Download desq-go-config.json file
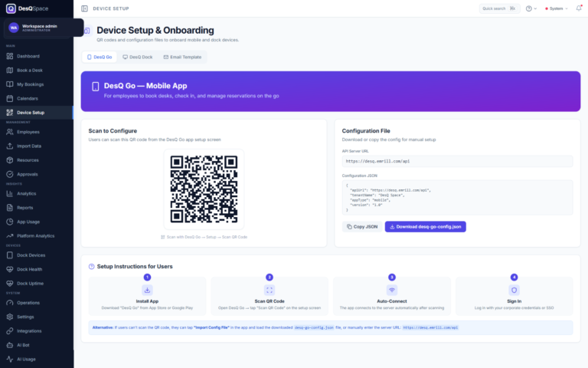The width and height of the screenshot is (588, 368). point(425,227)
